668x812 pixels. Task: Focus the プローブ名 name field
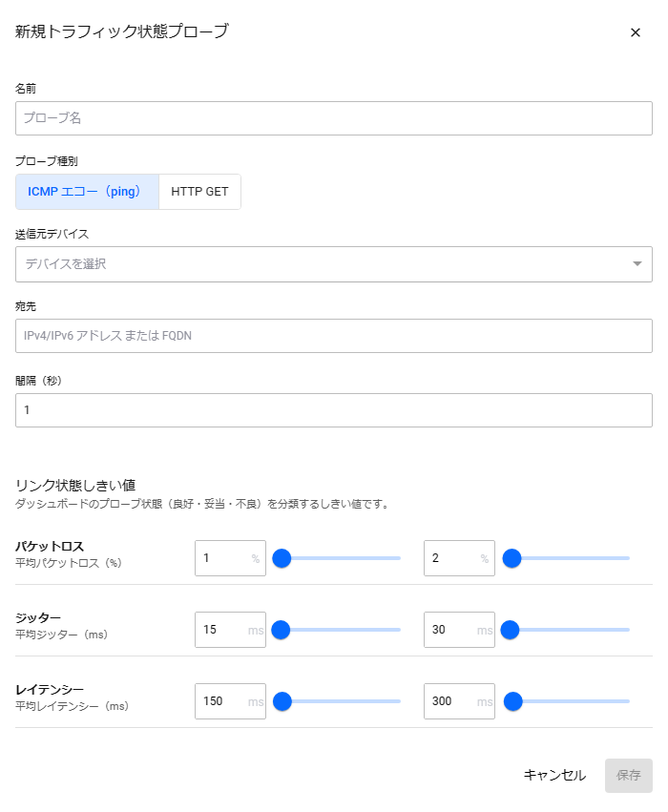333,118
